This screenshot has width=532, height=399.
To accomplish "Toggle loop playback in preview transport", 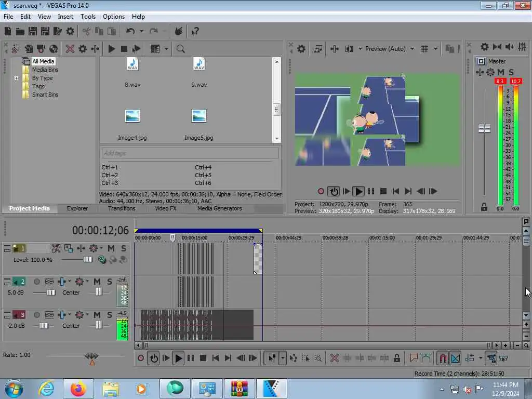I will coord(334,191).
